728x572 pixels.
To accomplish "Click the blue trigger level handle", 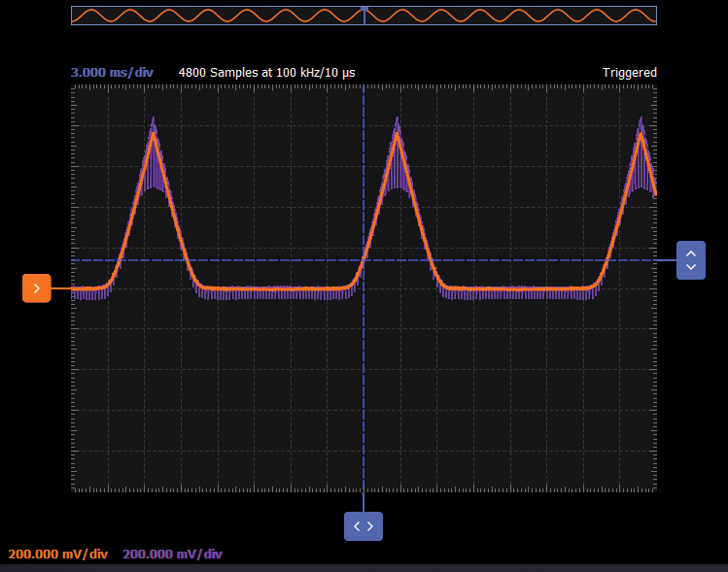I will (x=691, y=260).
